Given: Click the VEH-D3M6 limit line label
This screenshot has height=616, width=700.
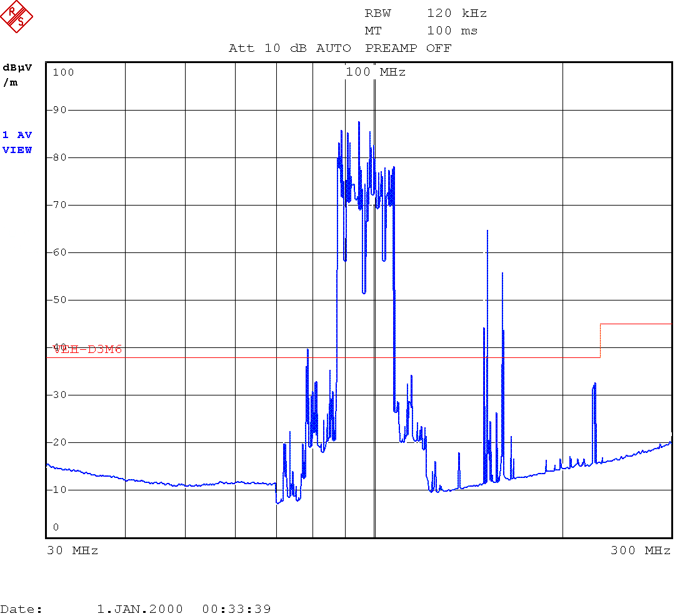Looking at the screenshot, I should (87, 349).
